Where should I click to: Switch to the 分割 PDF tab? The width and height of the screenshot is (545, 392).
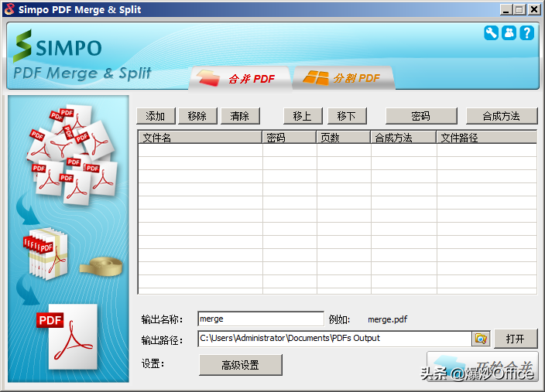click(344, 78)
